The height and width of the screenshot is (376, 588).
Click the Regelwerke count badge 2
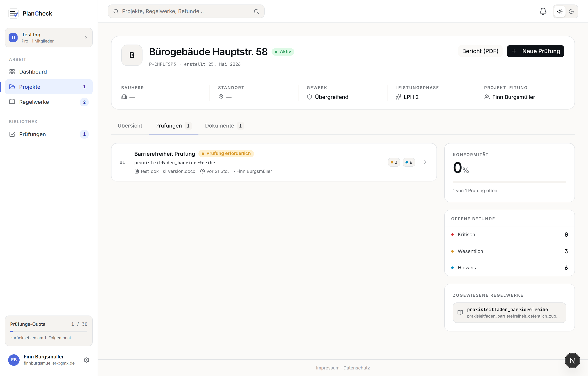tap(84, 102)
